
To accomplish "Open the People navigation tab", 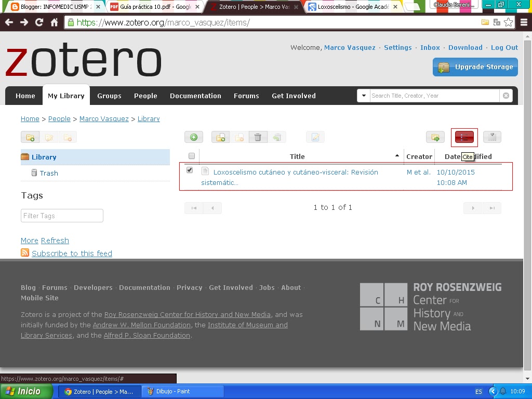I will 145,96.
